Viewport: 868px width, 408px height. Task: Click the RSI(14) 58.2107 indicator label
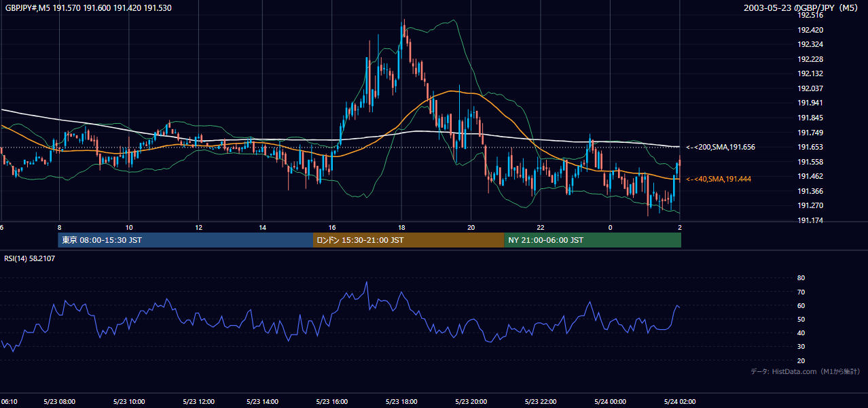click(30, 258)
